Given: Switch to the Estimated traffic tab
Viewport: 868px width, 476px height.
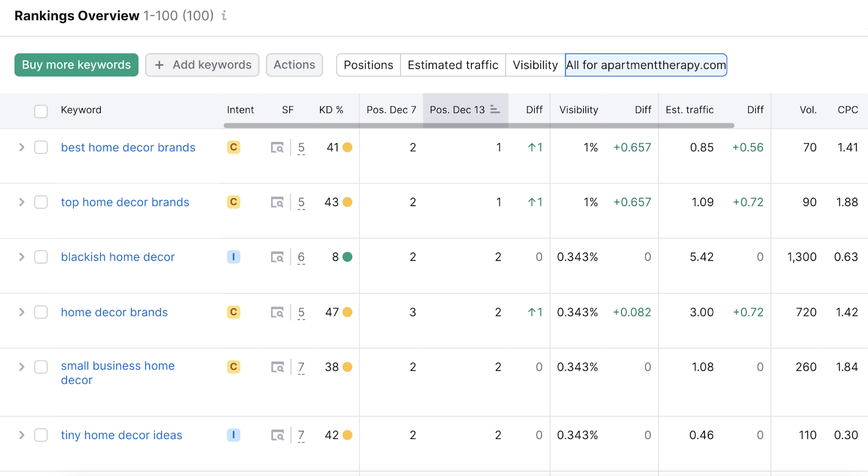Looking at the screenshot, I should pyautogui.click(x=452, y=65).
